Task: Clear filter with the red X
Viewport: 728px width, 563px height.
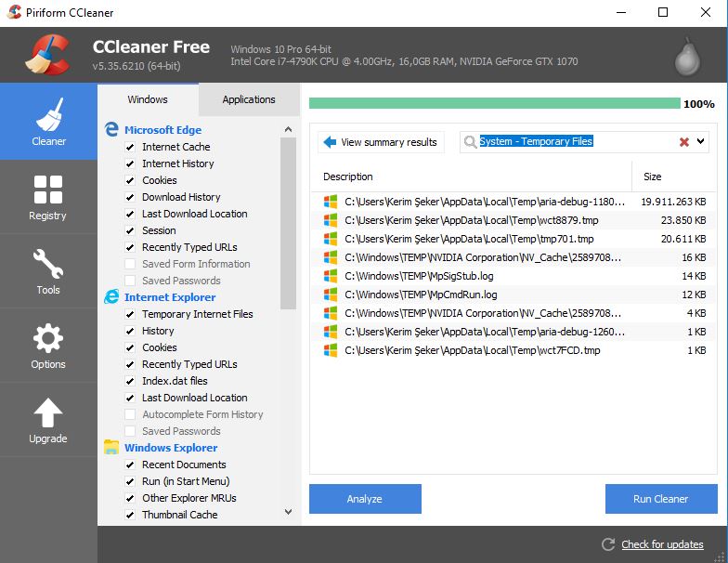Action: [x=683, y=141]
